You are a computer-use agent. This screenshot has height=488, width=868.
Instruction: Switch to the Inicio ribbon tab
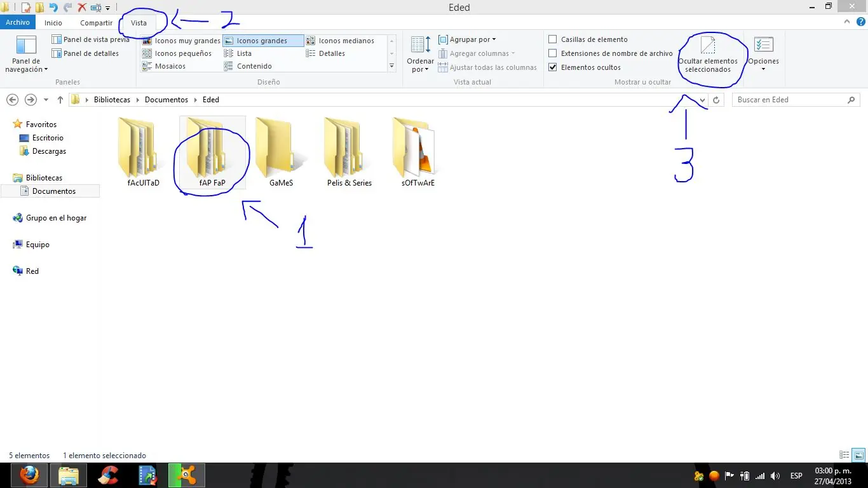53,23
